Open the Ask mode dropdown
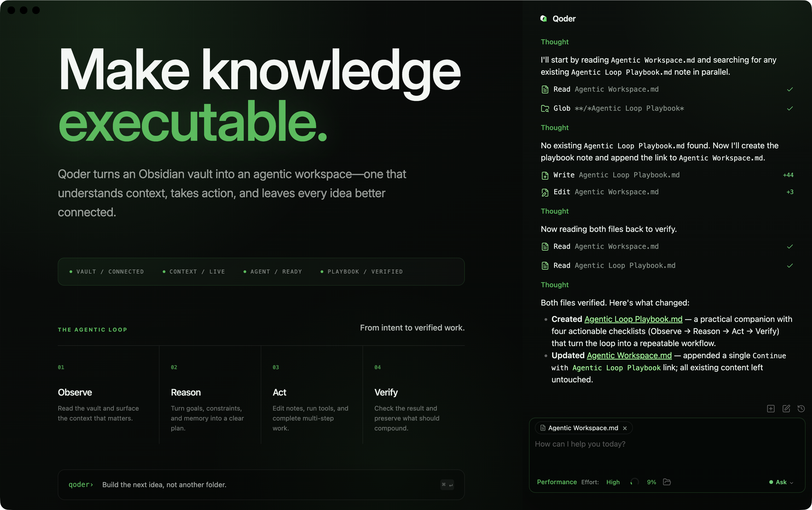 point(781,482)
